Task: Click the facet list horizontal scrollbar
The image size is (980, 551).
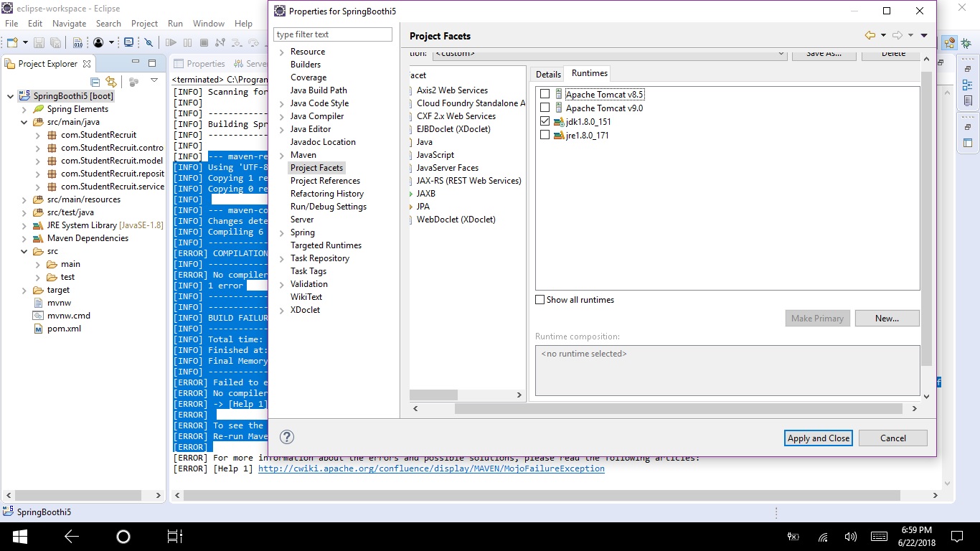Action: pos(433,395)
